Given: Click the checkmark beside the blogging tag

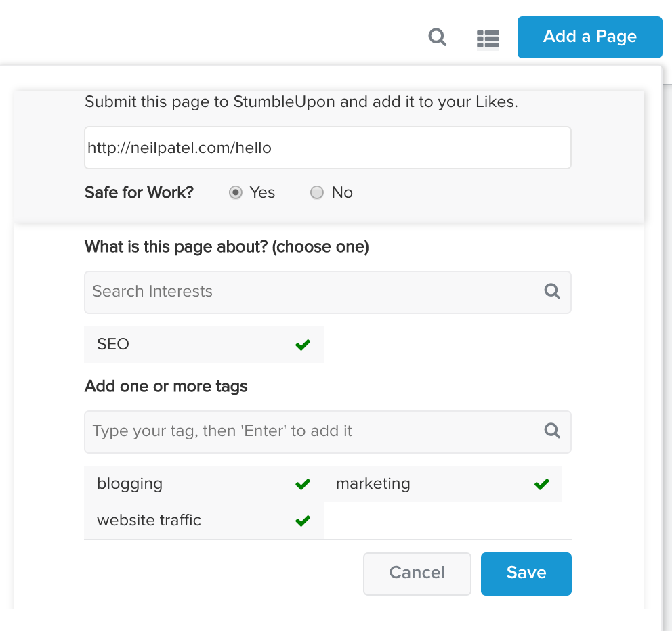Looking at the screenshot, I should tap(302, 483).
